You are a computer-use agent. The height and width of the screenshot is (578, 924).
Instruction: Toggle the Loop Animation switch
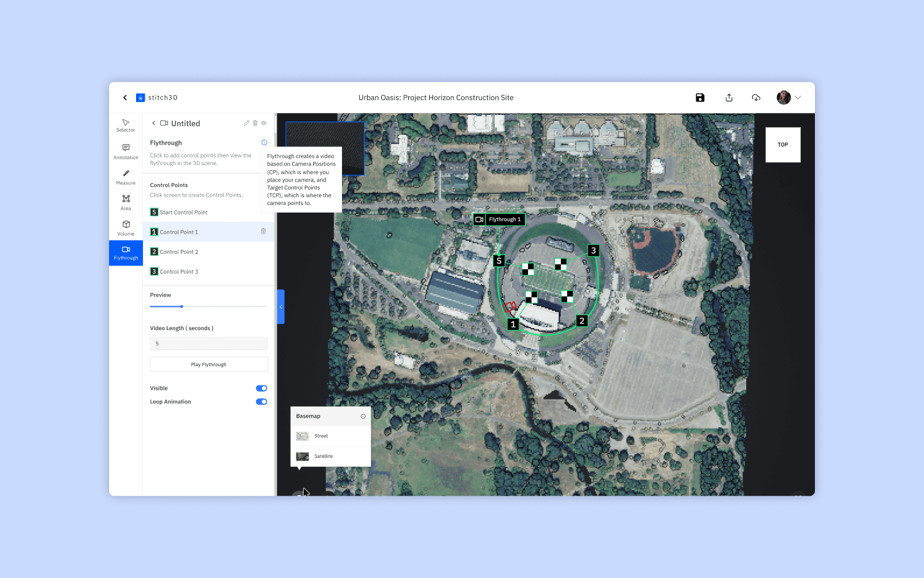click(x=261, y=402)
